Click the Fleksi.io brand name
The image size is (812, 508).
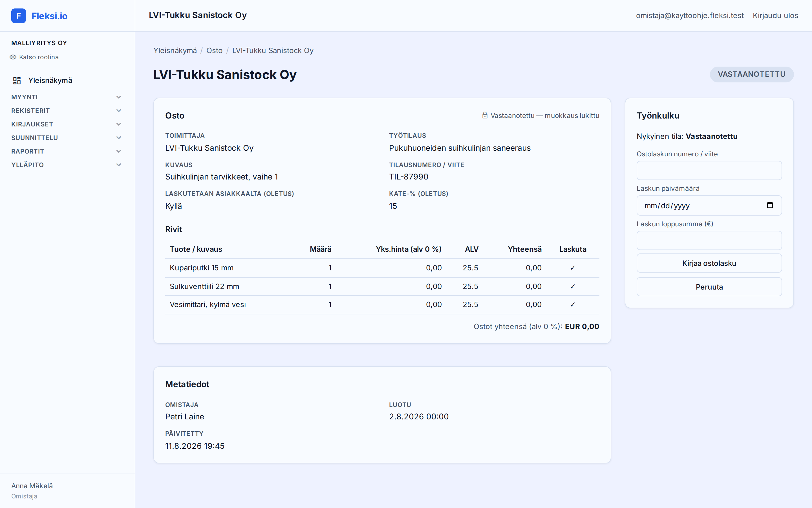point(49,16)
